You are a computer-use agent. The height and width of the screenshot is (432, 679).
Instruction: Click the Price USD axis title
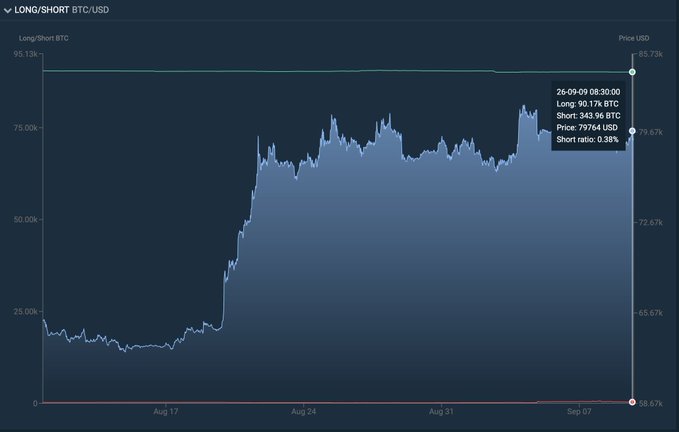(x=634, y=38)
